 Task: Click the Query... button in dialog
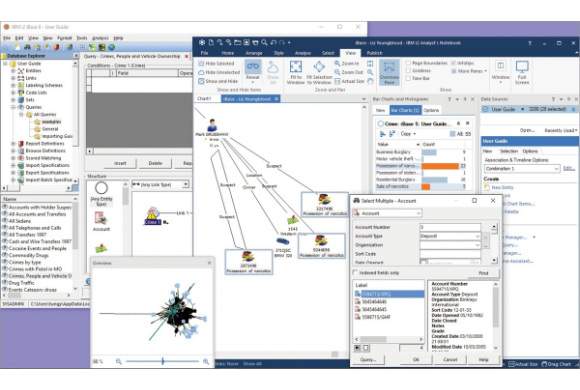(x=368, y=360)
